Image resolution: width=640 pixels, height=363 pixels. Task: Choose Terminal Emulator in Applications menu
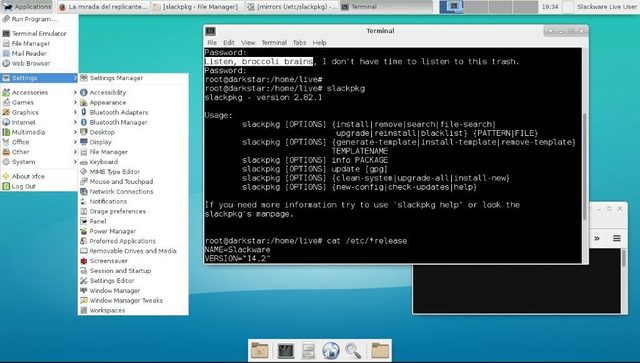39,33
